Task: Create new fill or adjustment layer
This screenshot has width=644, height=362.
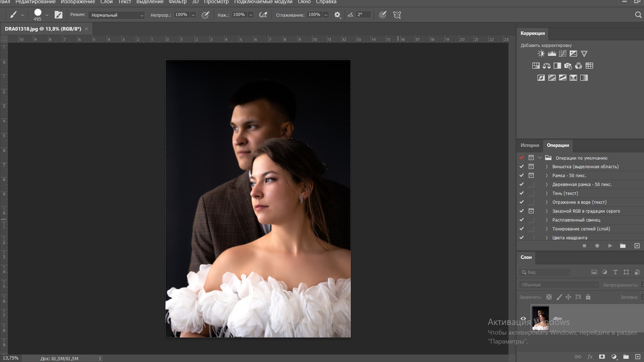Action: [614, 357]
